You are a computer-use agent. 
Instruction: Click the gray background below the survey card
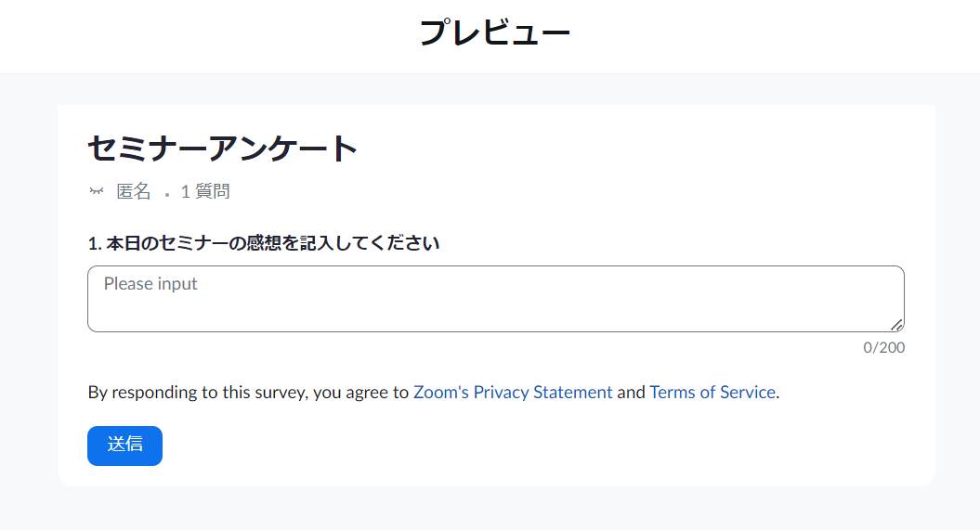tap(490, 509)
